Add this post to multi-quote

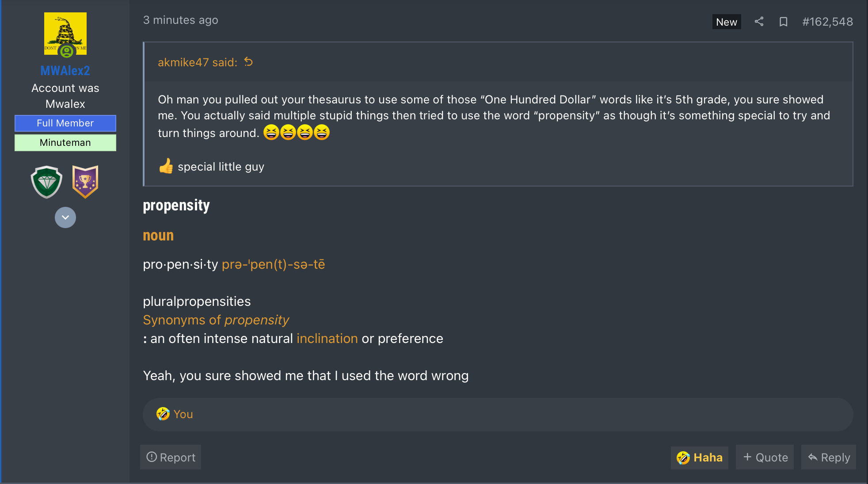click(765, 457)
